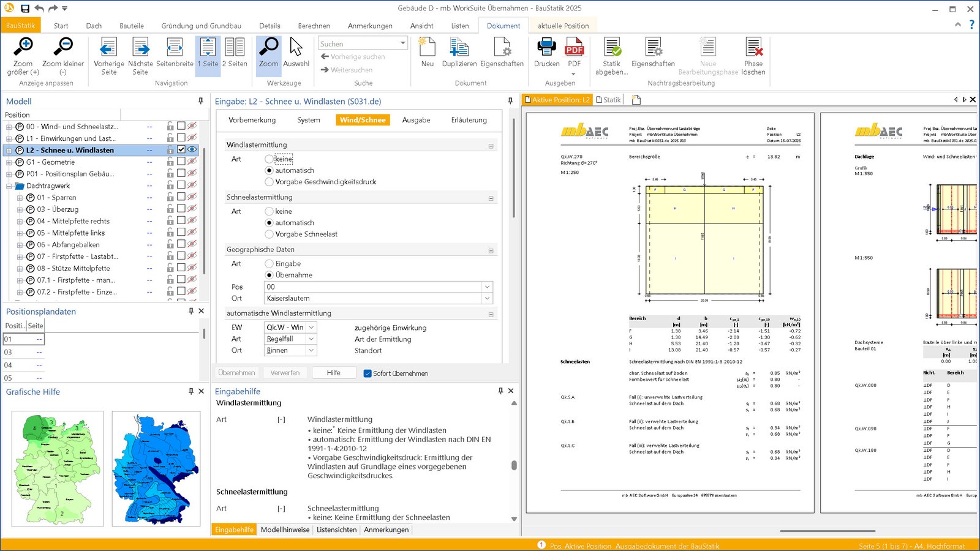Select 'Vorgabe Geschwindigkeitsdruck' radio button
Screen dimensions: 980x551
click(269, 182)
